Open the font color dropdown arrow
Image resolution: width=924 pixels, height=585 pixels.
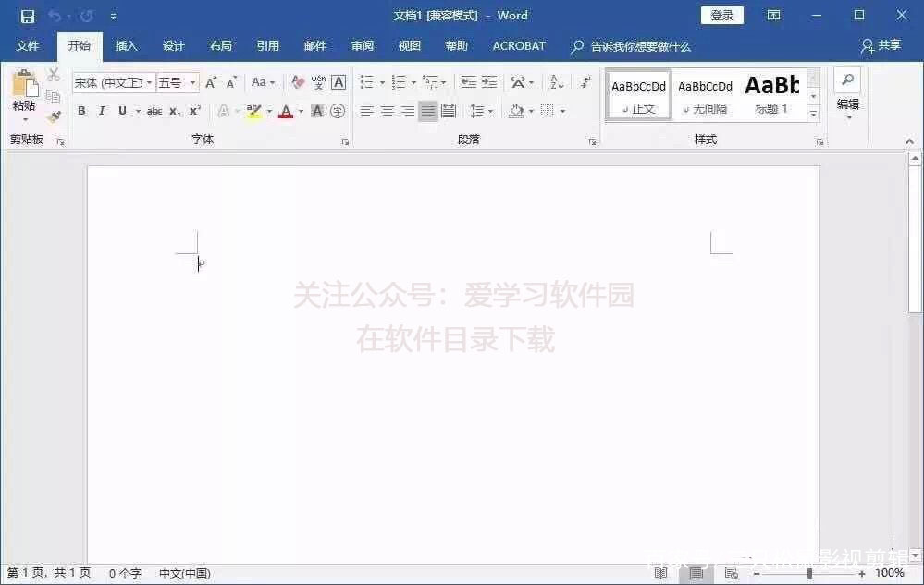tap(302, 111)
